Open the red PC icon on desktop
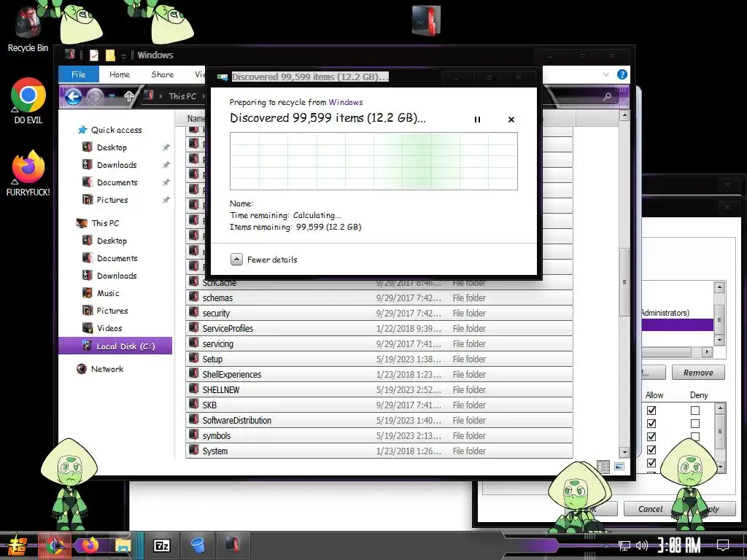 click(426, 21)
